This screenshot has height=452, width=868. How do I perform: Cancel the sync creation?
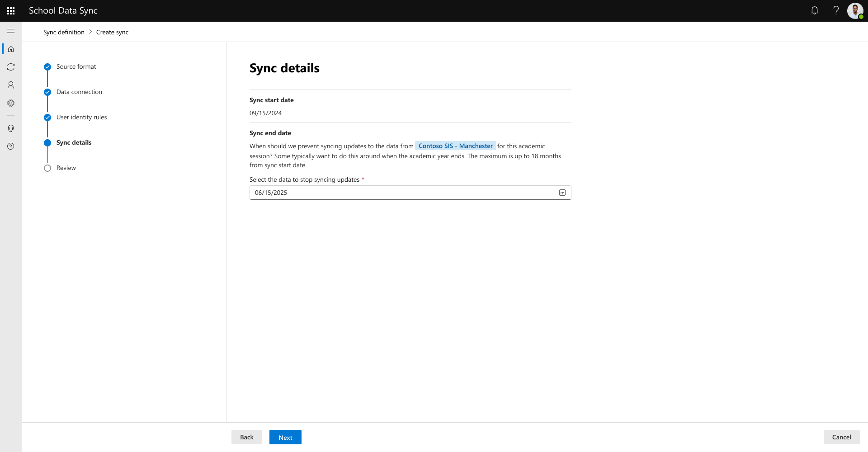[841, 437]
